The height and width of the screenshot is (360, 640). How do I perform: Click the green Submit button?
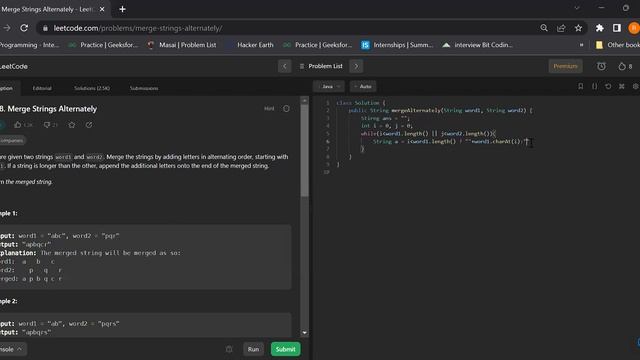[x=286, y=349]
